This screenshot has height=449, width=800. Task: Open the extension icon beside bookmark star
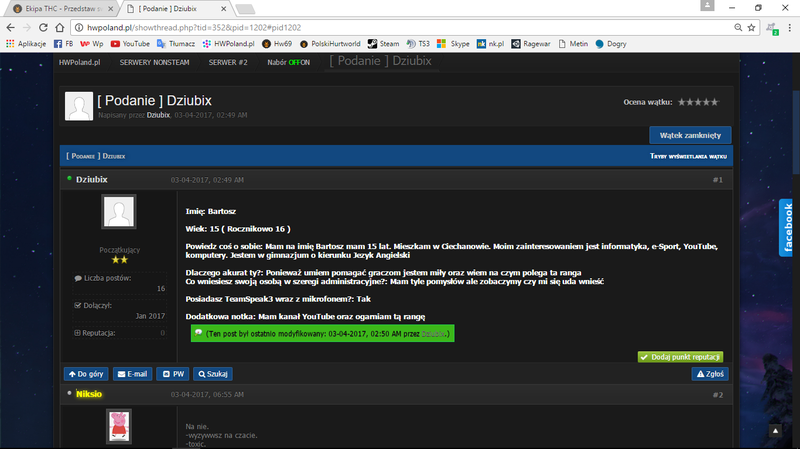pyautogui.click(x=772, y=29)
